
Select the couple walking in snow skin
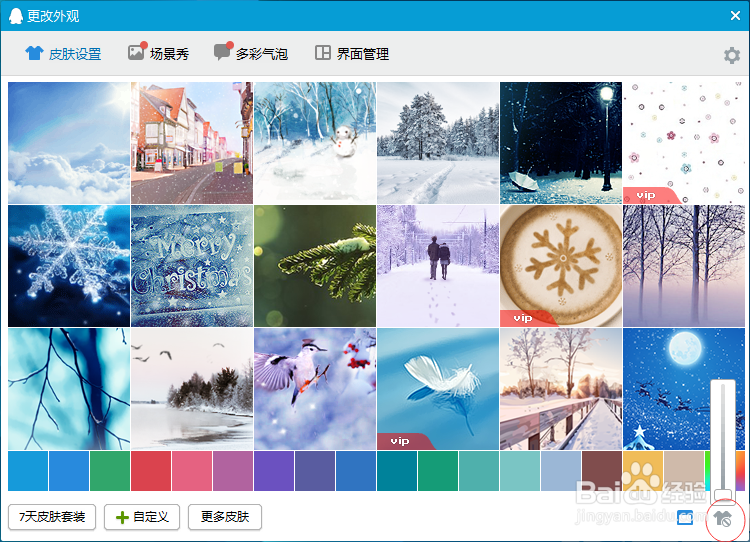click(438, 266)
